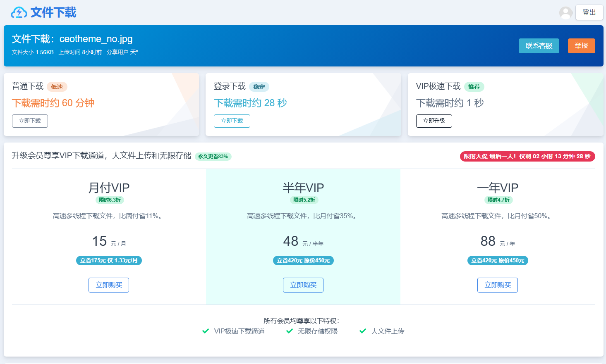Screen dimensions: 606x364
Task: Click the 限时4.7折 discount tag
Action: [x=497, y=200]
